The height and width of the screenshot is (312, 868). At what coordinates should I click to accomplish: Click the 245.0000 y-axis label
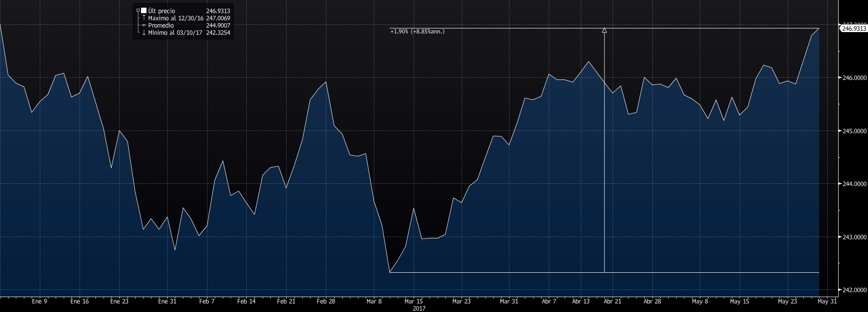(854, 131)
